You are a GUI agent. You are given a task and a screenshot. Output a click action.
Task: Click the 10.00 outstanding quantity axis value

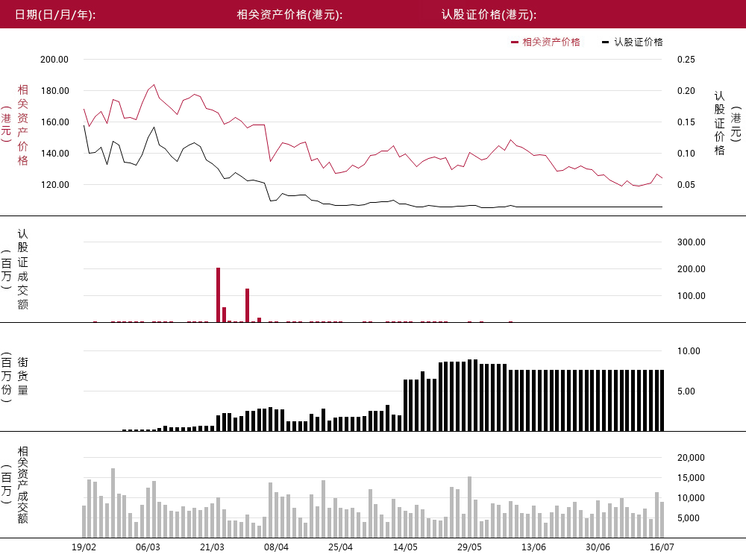pos(689,350)
